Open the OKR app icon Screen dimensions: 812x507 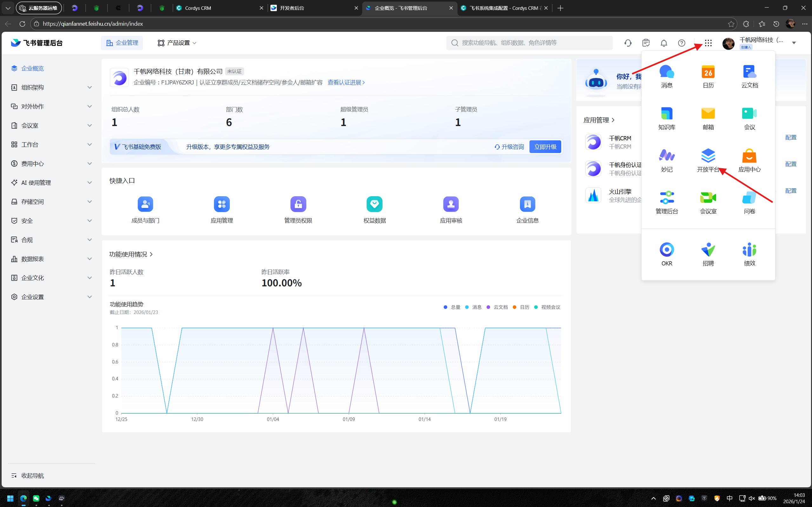667,250
